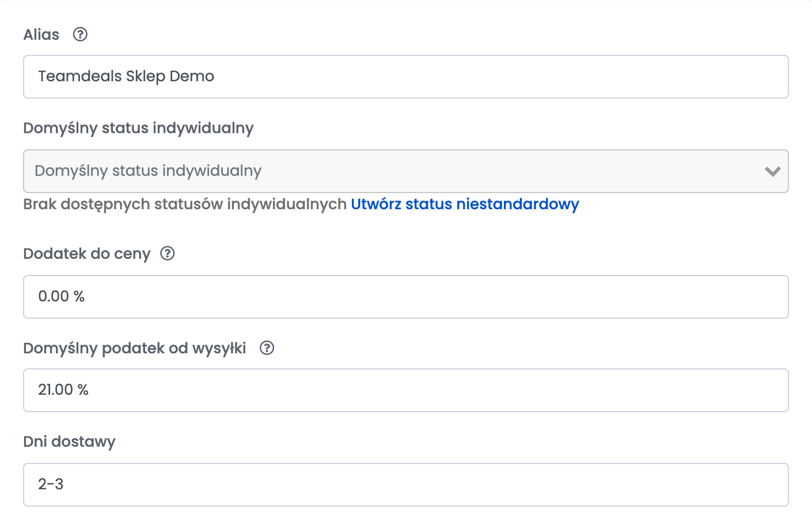Click the Dni dostawy label

click(x=70, y=442)
